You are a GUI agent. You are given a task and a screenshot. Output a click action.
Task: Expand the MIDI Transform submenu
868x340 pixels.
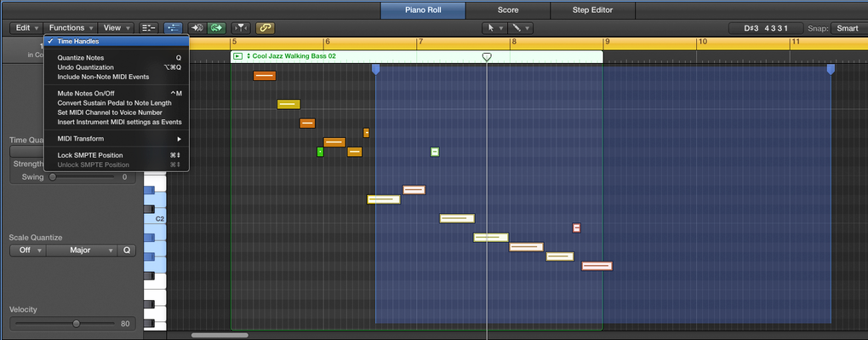[x=117, y=139]
